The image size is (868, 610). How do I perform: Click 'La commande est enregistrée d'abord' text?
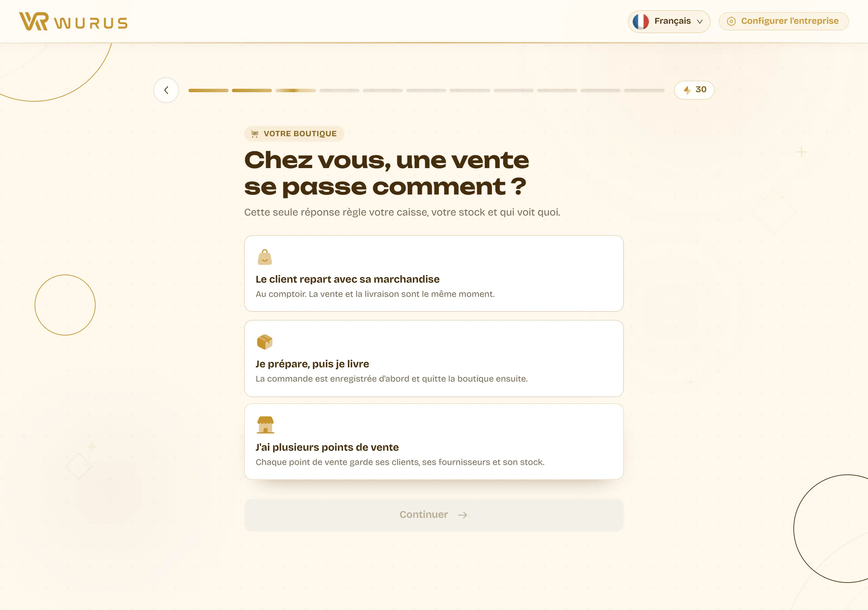coord(391,379)
